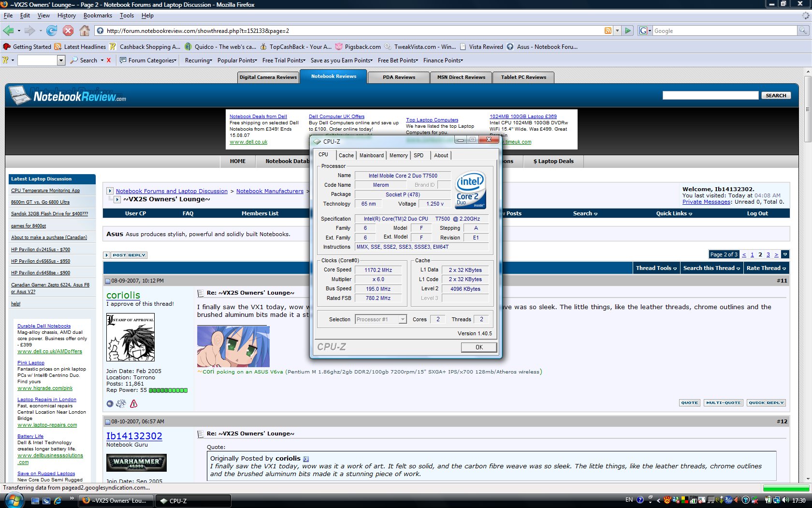Image resolution: width=812 pixels, height=508 pixels.
Task: Click the Firefox address bar URL
Action: 198,30
